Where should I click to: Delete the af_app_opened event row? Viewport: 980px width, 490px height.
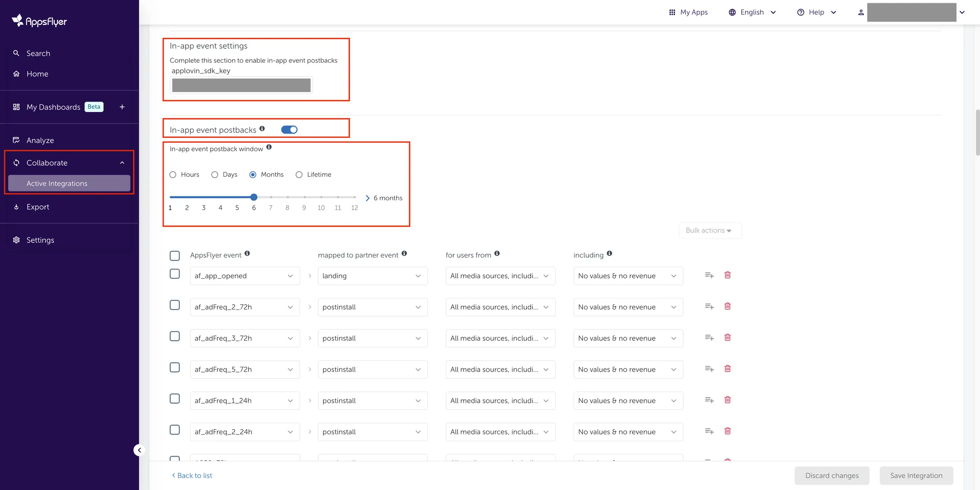point(728,275)
